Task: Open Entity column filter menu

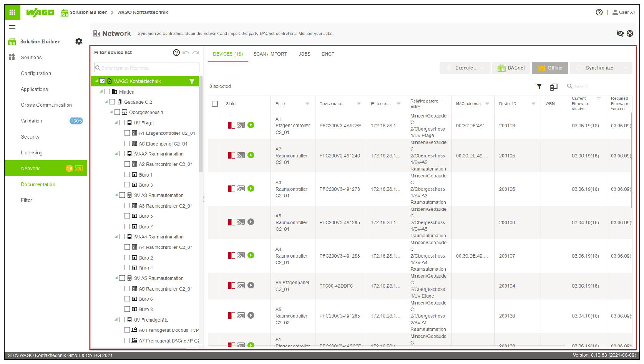Action: tap(307, 104)
